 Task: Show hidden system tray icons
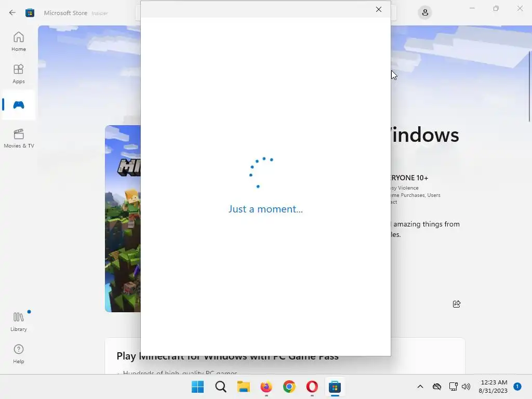coord(420,387)
